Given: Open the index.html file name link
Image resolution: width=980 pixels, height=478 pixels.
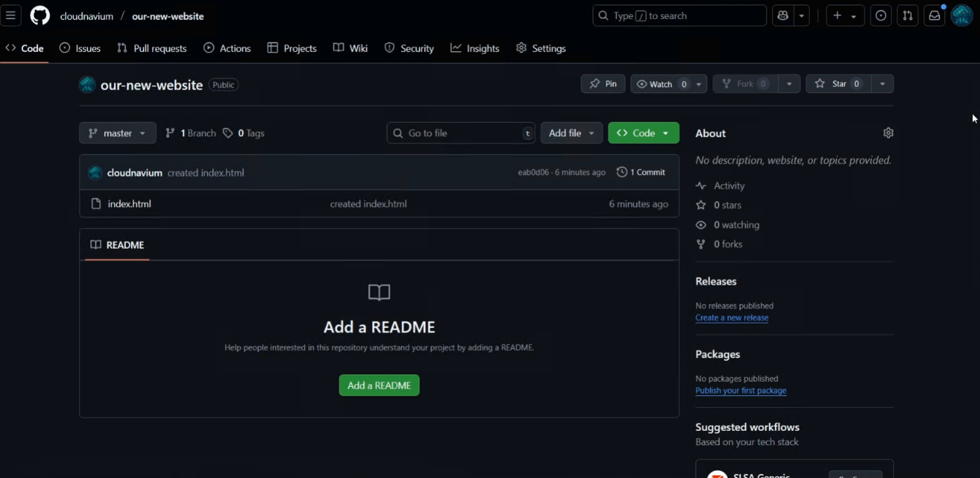Looking at the screenshot, I should (x=130, y=204).
